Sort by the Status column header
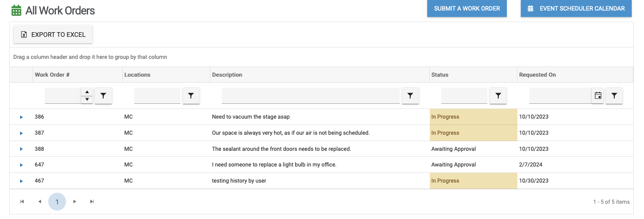644x219 pixels. (x=439, y=75)
